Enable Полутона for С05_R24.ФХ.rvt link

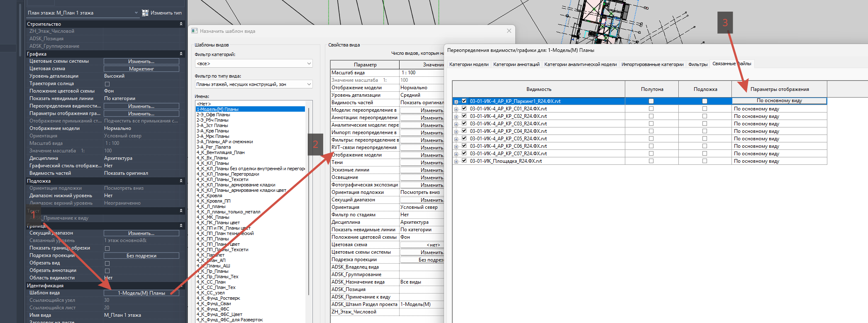coord(651,139)
